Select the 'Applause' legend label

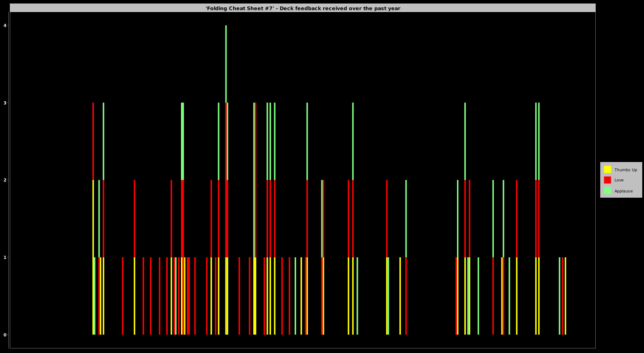tap(624, 191)
